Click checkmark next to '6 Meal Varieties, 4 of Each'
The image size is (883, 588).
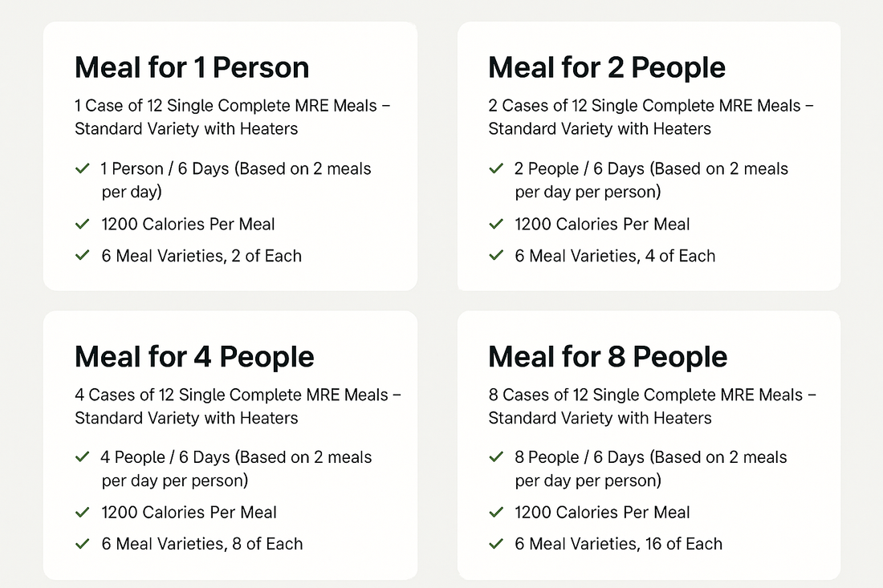coord(496,256)
